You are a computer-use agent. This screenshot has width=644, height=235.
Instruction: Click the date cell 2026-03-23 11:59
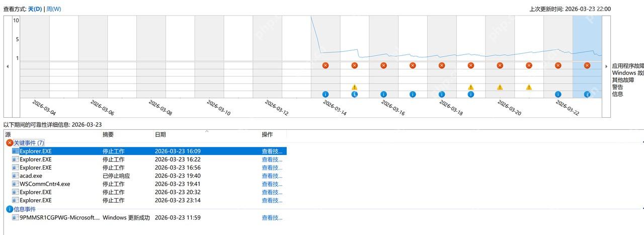click(x=178, y=218)
